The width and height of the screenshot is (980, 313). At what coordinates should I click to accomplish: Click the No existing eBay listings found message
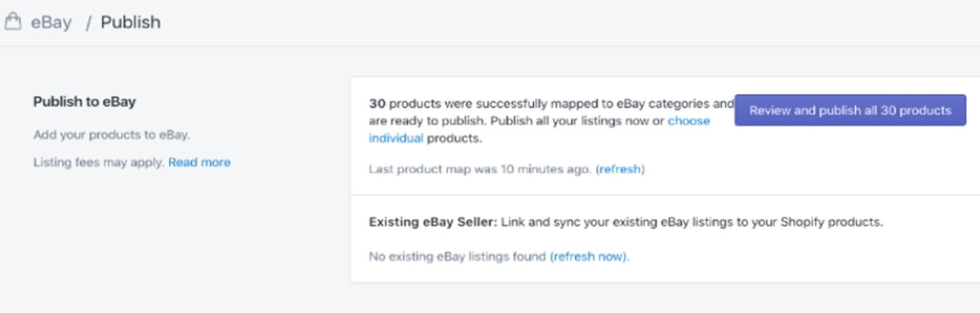tap(457, 257)
